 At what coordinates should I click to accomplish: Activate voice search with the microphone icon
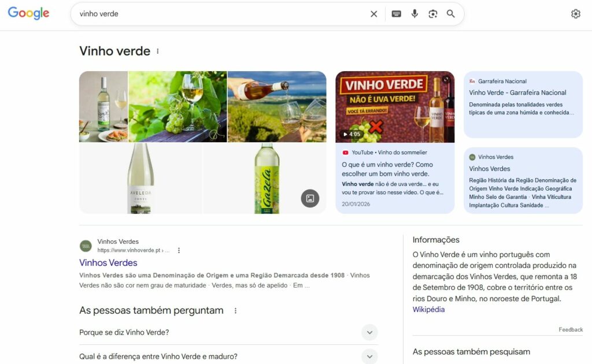[x=415, y=13]
